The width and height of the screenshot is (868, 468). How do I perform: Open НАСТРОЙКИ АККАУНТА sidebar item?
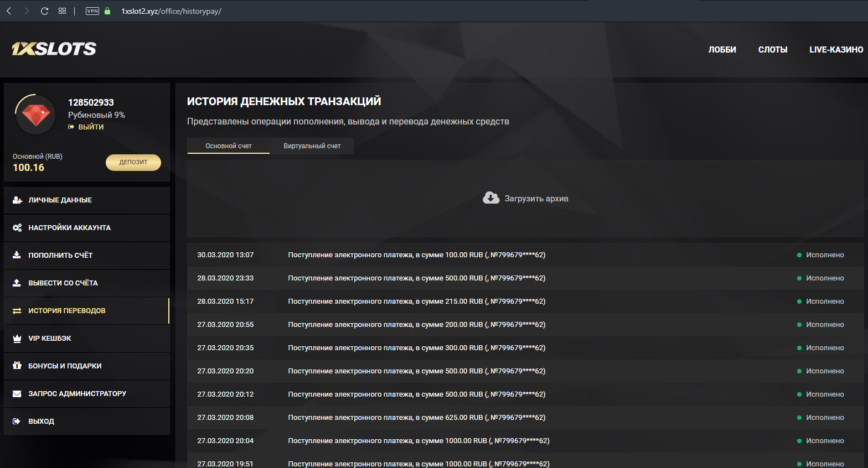pyautogui.click(x=69, y=228)
